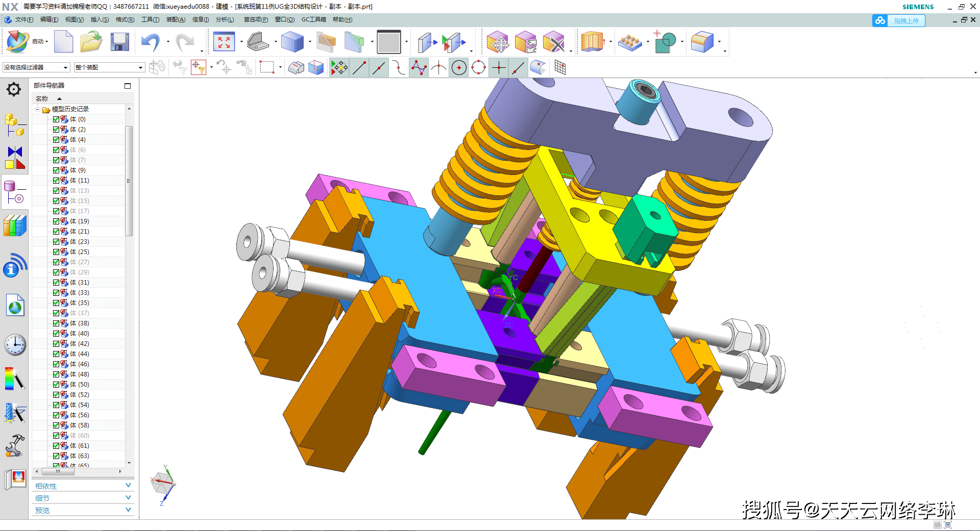Viewport: 980px width, 531px height.
Task: Open the 文件(F) menu
Action: [x=24, y=19]
